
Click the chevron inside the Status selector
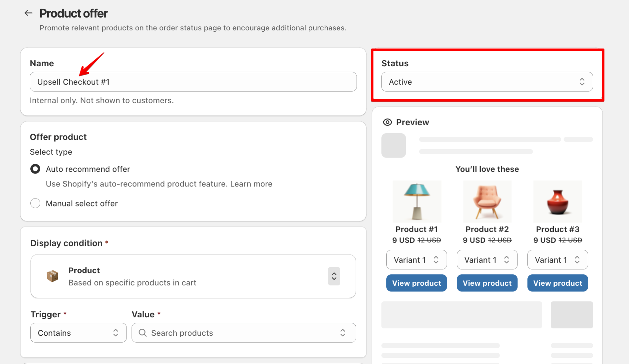tap(582, 82)
